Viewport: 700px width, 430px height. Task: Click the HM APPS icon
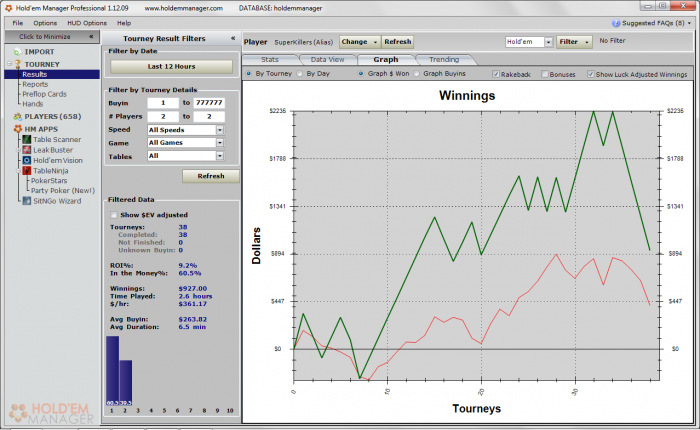tap(17, 129)
